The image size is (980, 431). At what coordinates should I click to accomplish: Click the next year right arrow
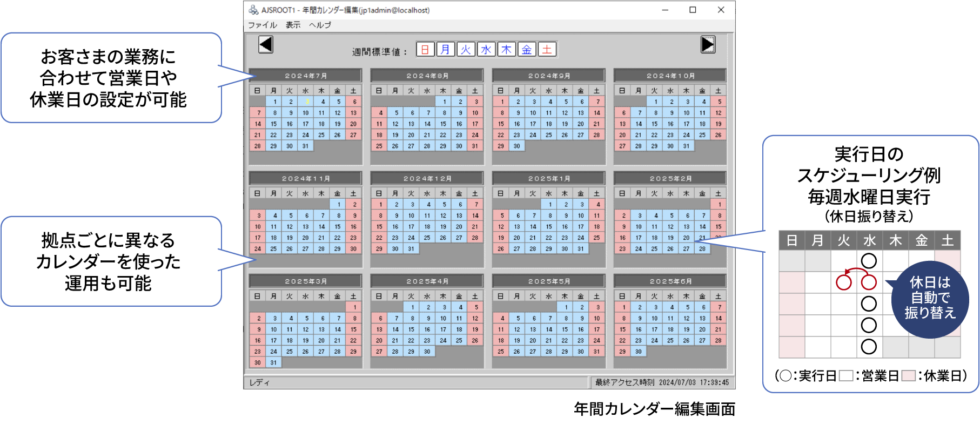tap(708, 45)
